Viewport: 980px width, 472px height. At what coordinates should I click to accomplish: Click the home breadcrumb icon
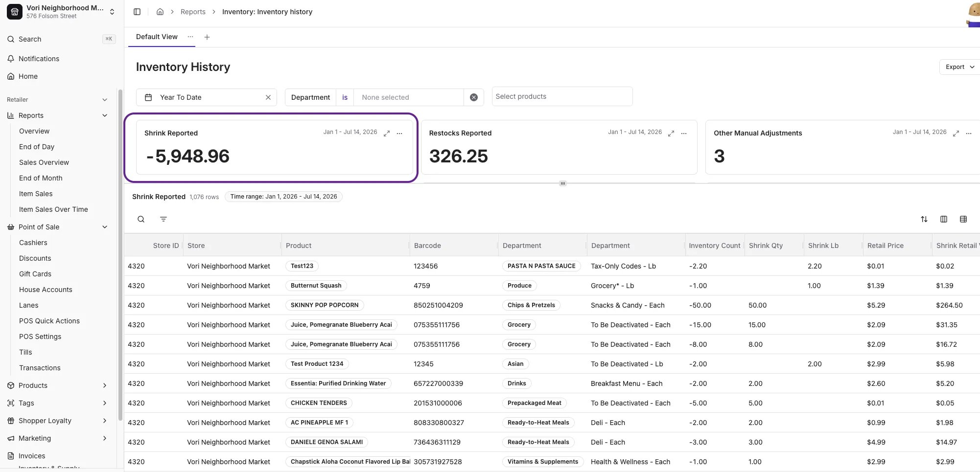pos(160,12)
